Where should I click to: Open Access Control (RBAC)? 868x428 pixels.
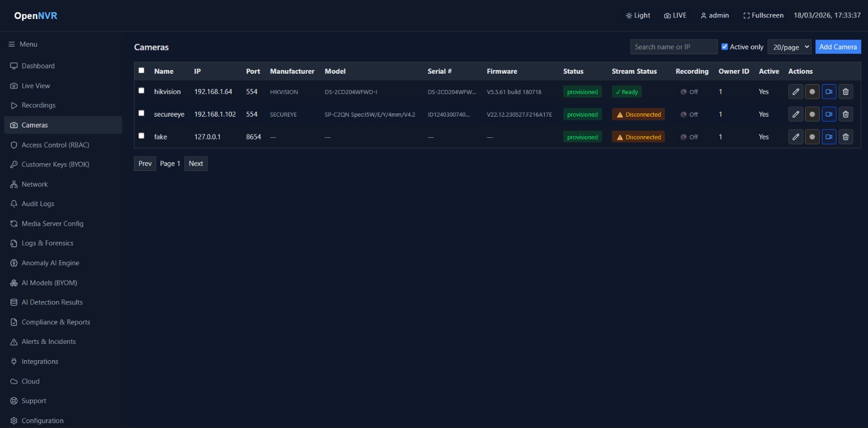(63, 145)
